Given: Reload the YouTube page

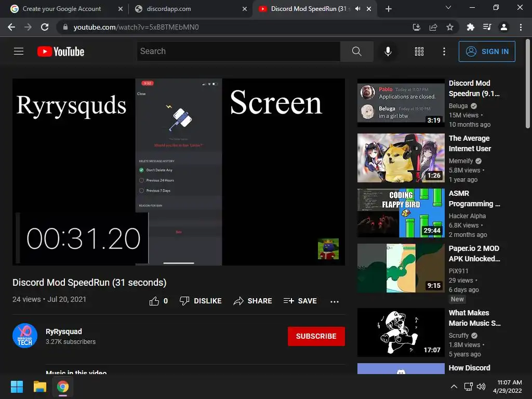Looking at the screenshot, I should tap(45, 27).
